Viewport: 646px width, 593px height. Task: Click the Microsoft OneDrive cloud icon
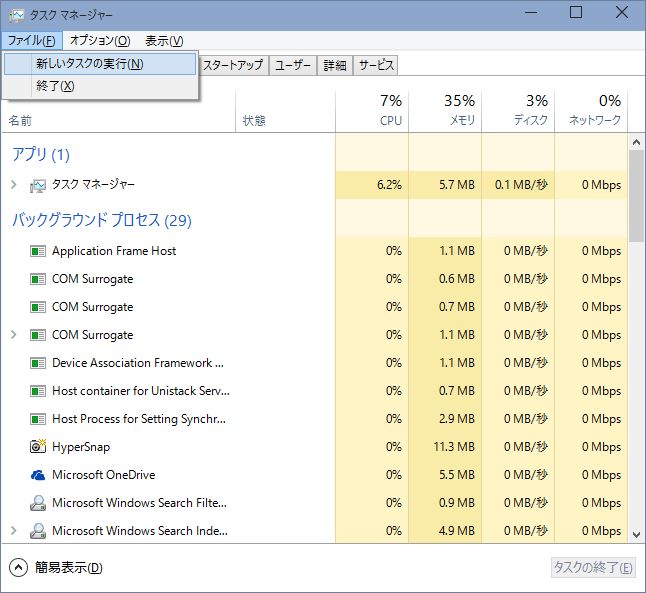click(38, 475)
